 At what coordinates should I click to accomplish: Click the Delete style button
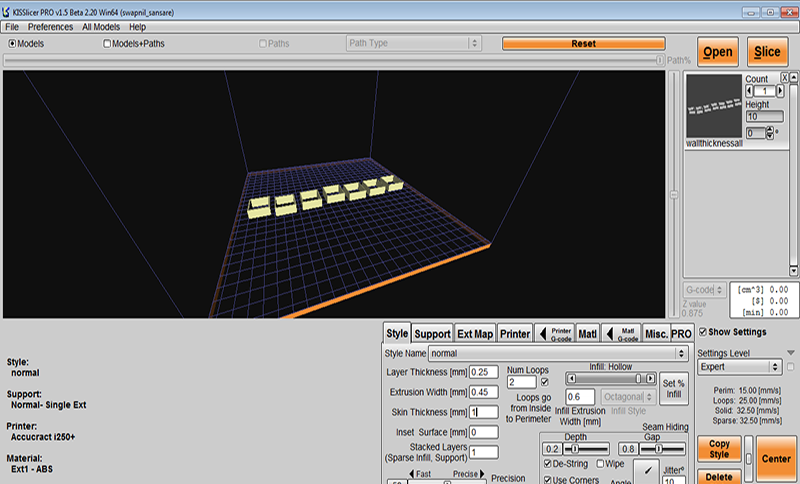click(719, 477)
